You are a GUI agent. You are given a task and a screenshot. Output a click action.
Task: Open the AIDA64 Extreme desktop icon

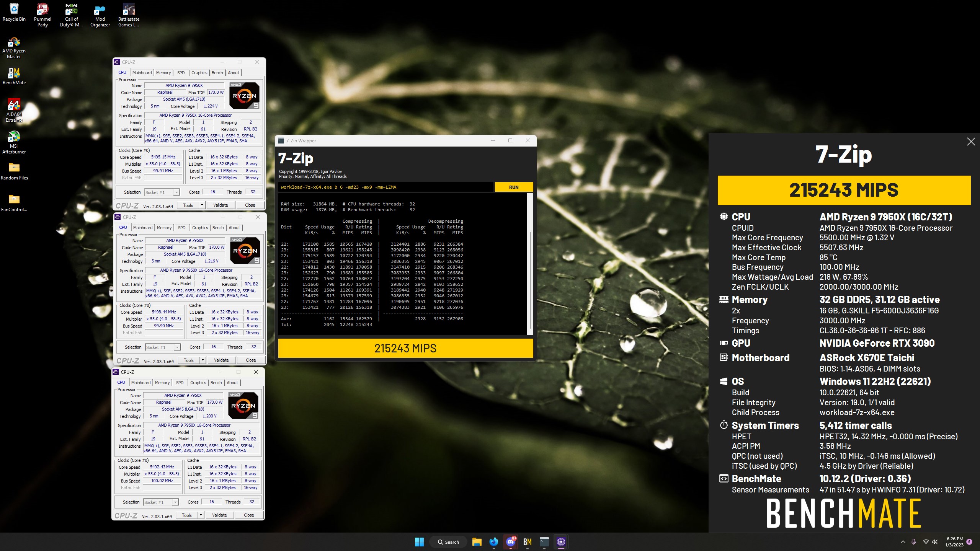[x=14, y=111]
